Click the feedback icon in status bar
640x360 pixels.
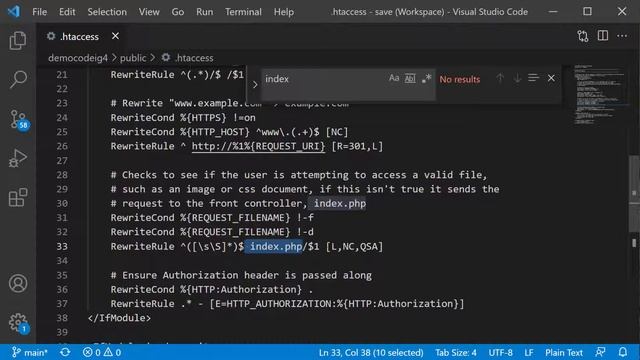pos(600,352)
